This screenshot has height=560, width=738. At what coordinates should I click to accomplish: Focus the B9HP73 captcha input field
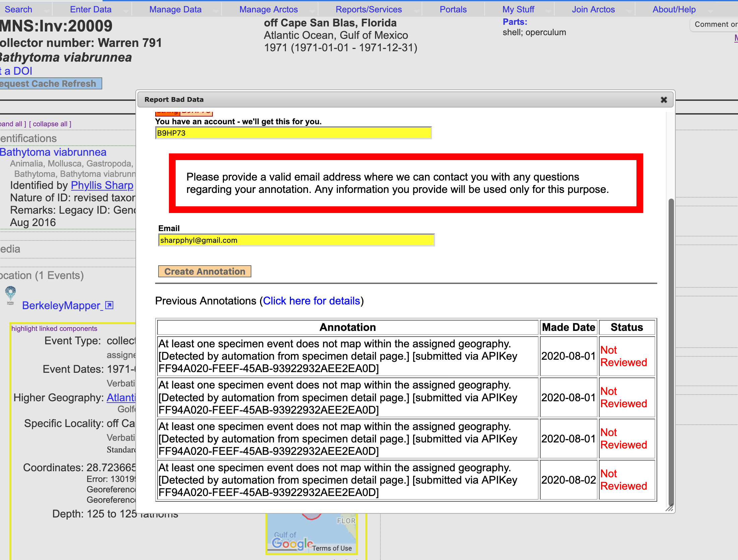tap(293, 133)
